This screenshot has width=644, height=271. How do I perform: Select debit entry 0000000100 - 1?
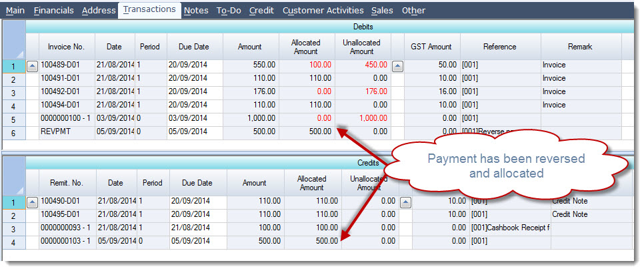click(67, 118)
